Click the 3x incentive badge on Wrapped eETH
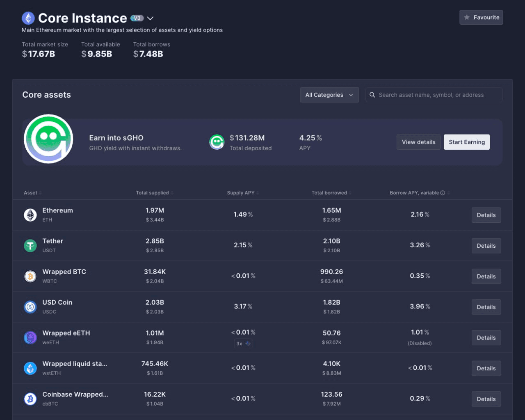Viewport: 525px width, 420px height. click(x=243, y=344)
